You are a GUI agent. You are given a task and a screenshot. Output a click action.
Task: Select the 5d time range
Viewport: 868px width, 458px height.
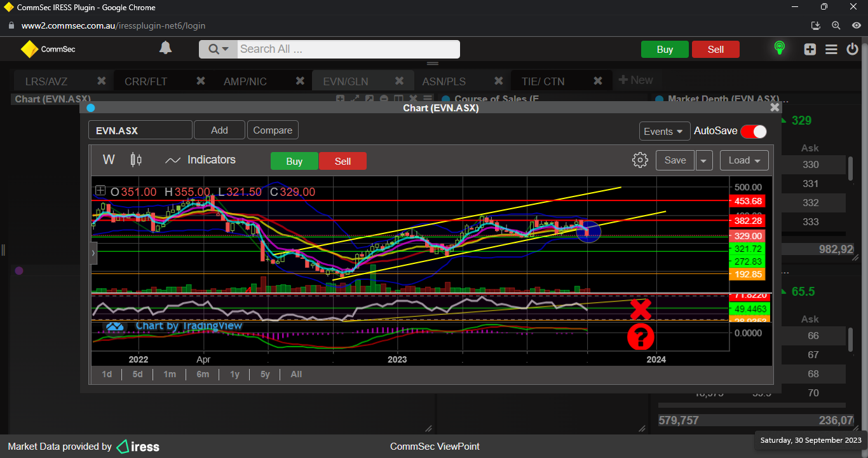(x=137, y=374)
